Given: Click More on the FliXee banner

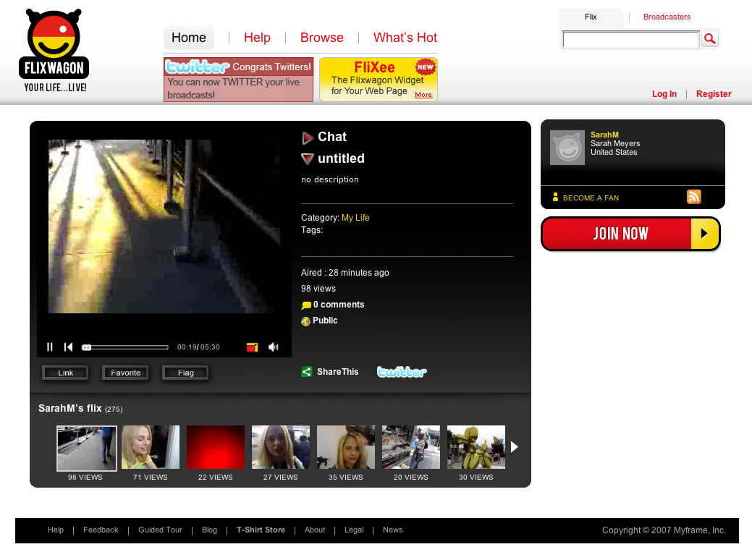Looking at the screenshot, I should 423,95.
